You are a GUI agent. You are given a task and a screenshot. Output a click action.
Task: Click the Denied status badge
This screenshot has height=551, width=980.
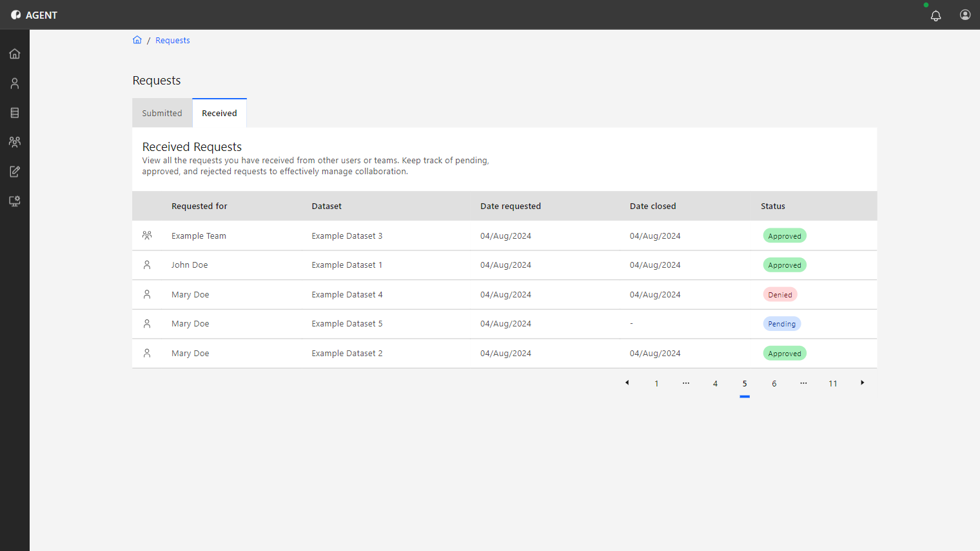click(780, 295)
